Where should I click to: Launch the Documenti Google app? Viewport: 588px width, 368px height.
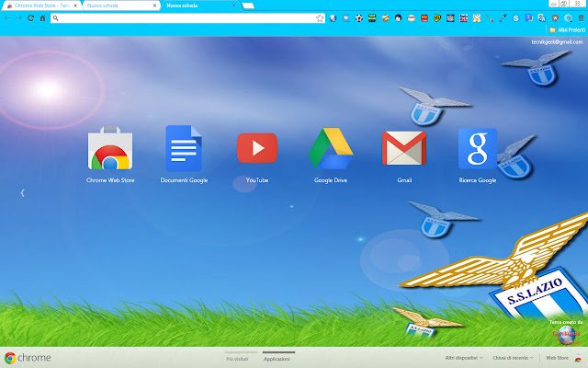click(184, 149)
